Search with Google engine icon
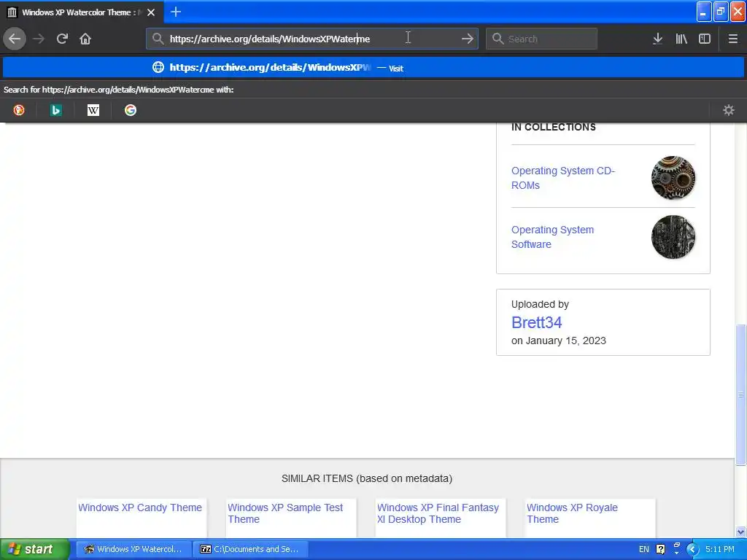The width and height of the screenshot is (747, 560). 130,110
